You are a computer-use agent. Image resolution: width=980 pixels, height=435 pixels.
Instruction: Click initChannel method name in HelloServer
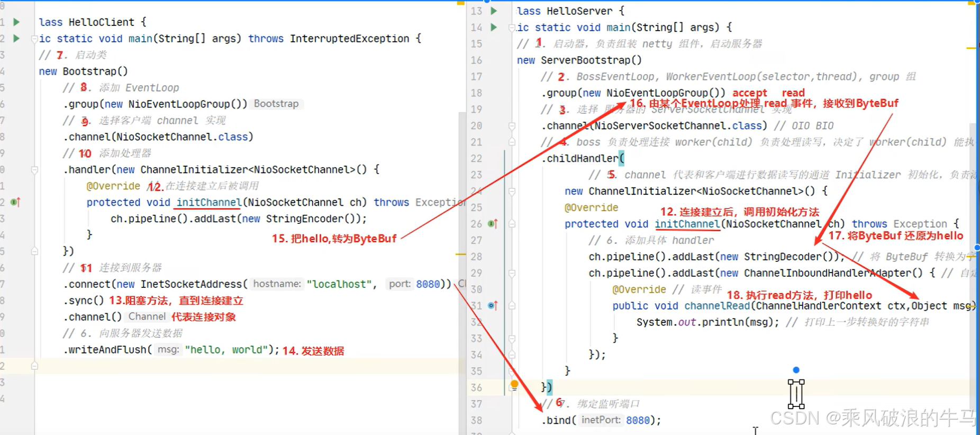687,224
